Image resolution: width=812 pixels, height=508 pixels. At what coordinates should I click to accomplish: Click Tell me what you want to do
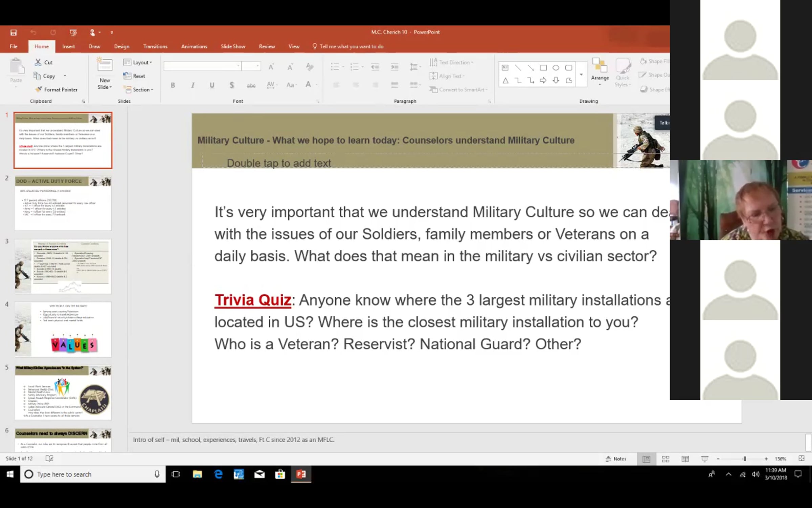pos(351,46)
